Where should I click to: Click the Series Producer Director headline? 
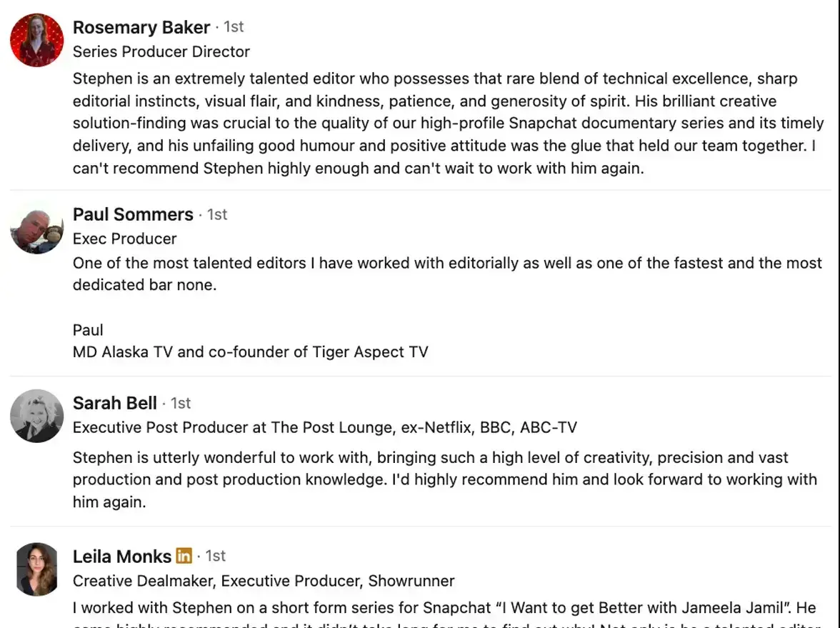(x=161, y=51)
